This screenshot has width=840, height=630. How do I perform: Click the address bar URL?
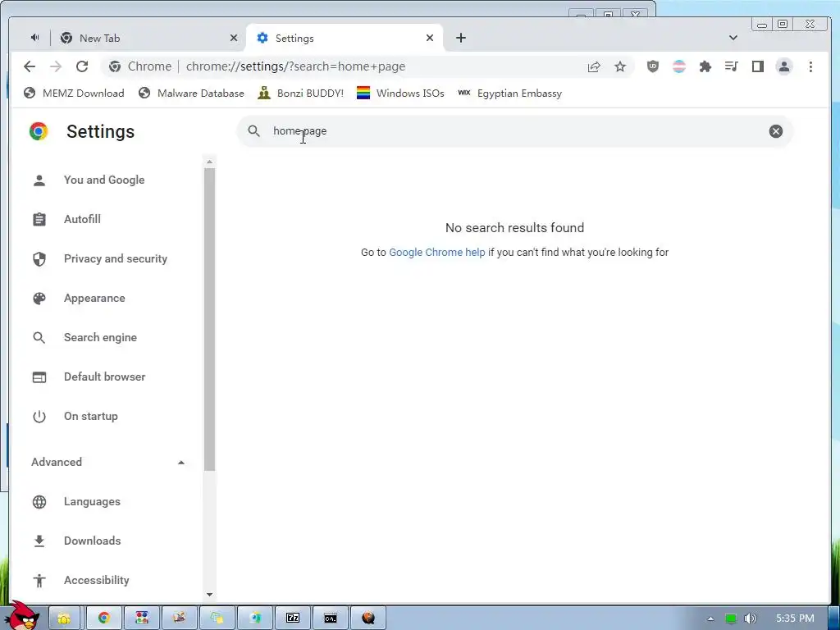pyautogui.click(x=295, y=66)
